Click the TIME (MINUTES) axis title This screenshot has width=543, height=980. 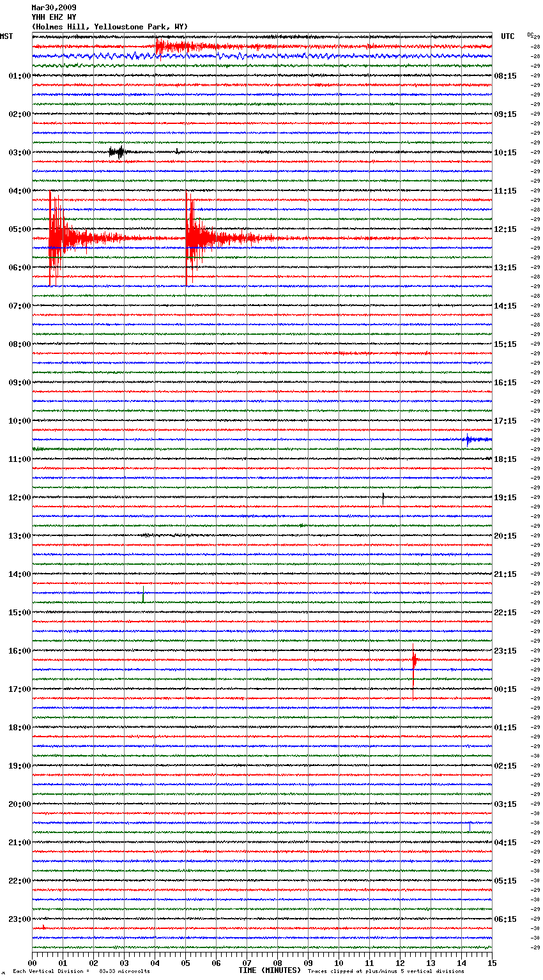(x=270, y=970)
